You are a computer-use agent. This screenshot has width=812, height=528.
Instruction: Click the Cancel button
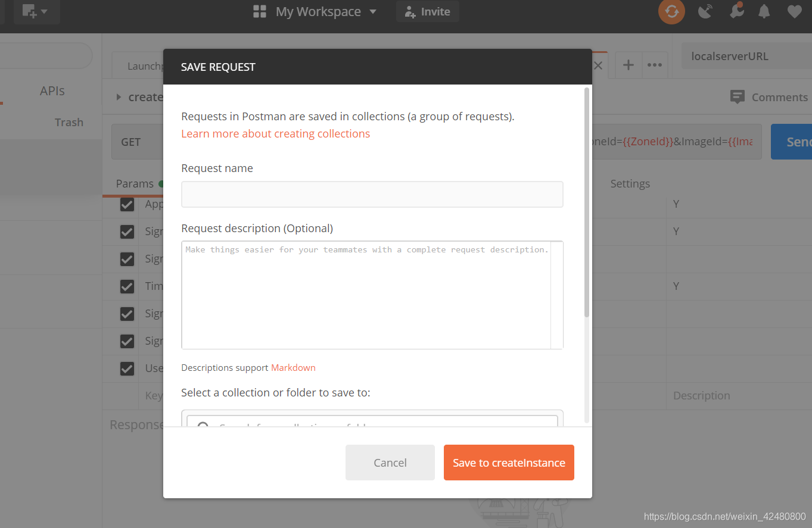[390, 463]
